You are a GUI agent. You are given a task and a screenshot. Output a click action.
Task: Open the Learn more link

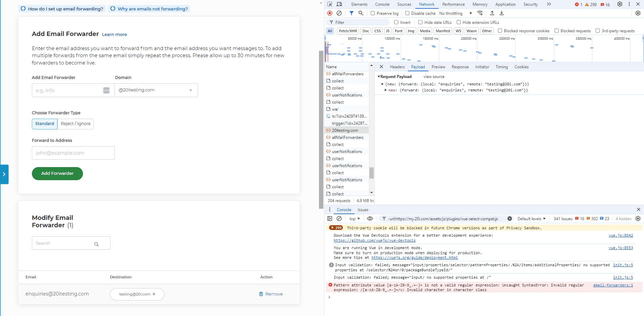114,34
